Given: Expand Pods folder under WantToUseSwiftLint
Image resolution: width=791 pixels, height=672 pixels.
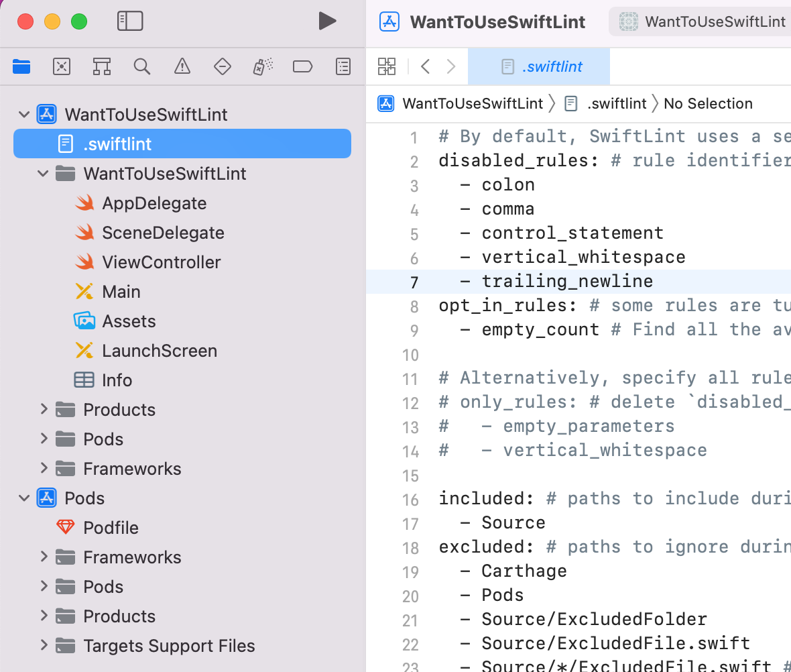Looking at the screenshot, I should [x=44, y=439].
